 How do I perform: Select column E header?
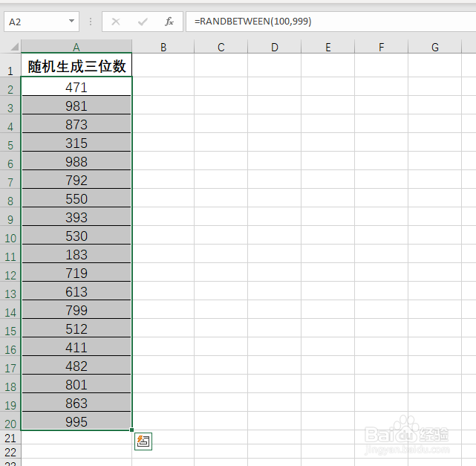coord(328,47)
